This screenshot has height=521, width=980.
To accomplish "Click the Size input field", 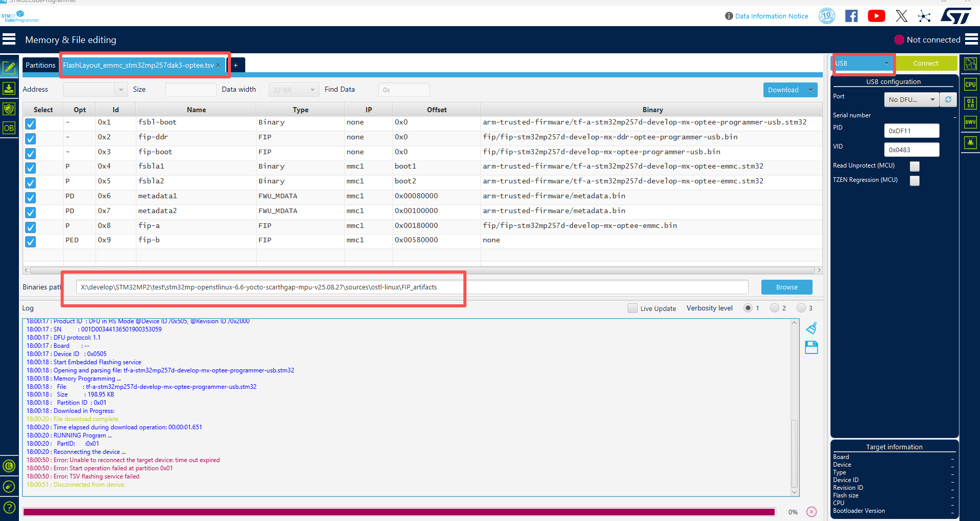I will click(190, 90).
